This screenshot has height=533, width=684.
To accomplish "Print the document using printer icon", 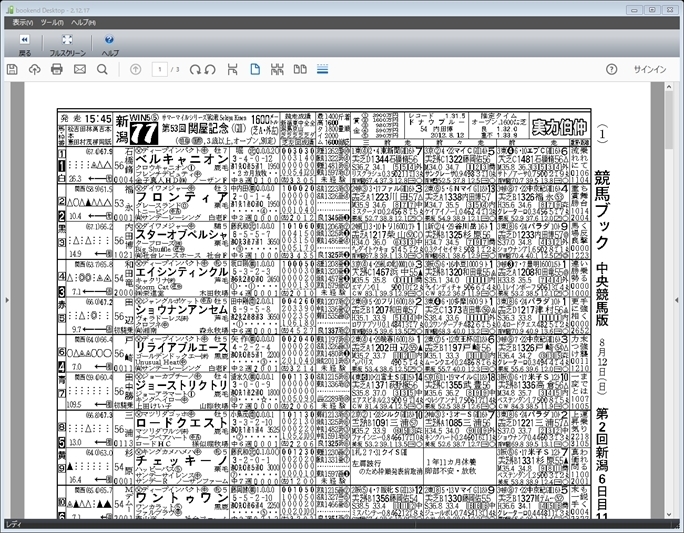I will [x=57, y=69].
